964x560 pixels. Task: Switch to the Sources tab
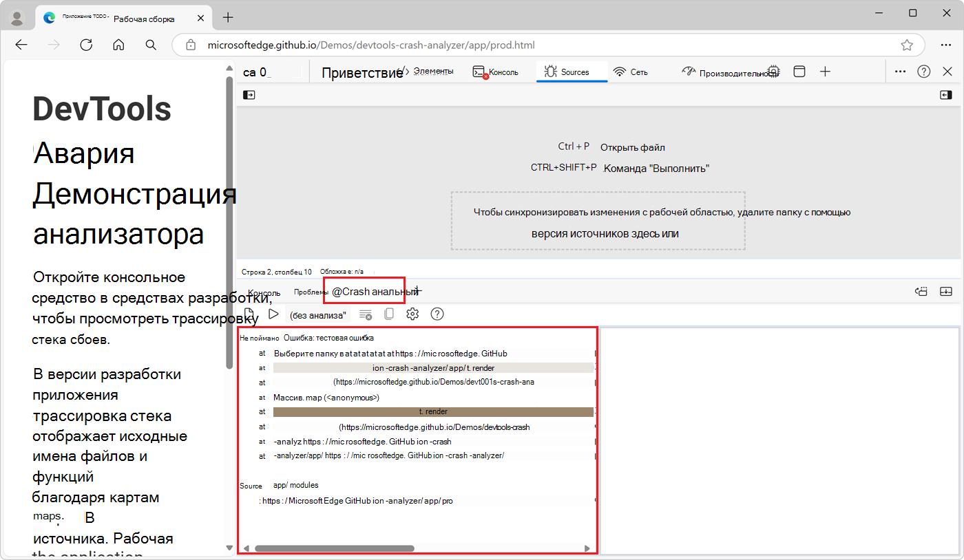[x=572, y=70]
